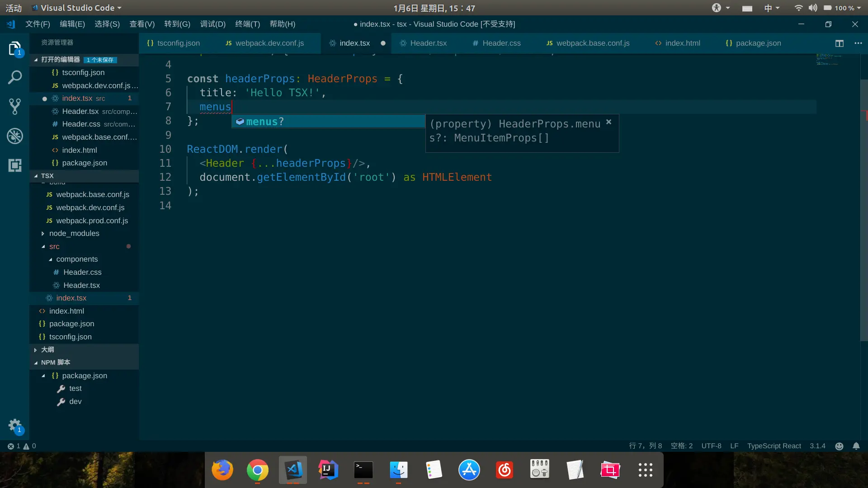
Task: Click errors and warnings status indicator
Action: tap(22, 446)
